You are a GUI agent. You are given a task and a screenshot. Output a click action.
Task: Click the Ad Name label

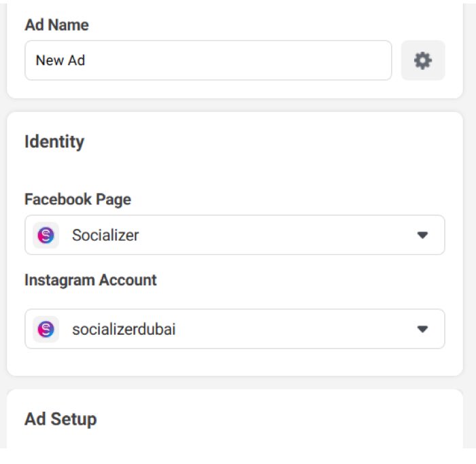[x=56, y=25]
